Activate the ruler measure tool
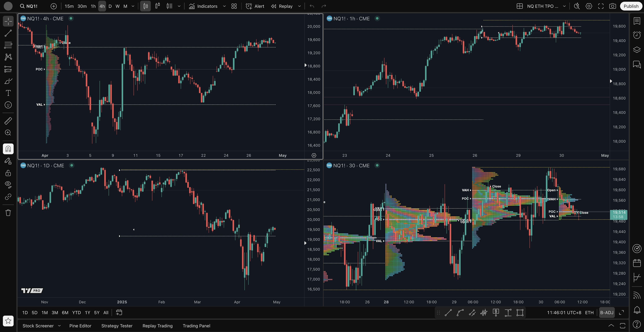The image size is (644, 332). tap(8, 121)
